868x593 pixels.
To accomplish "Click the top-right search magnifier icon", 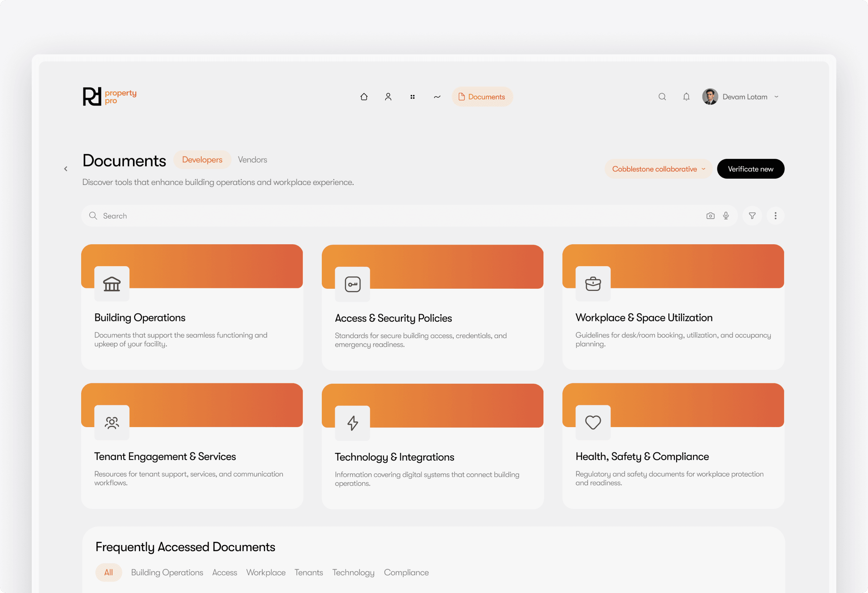I will pos(662,97).
